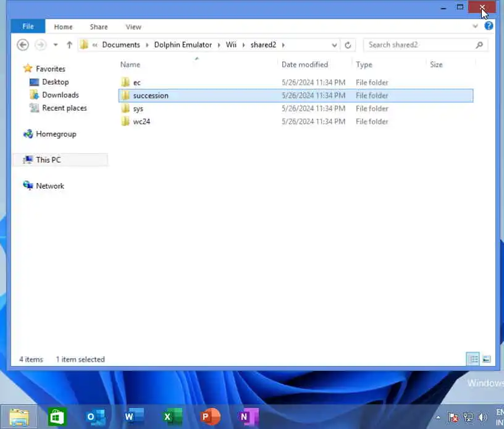The width and height of the screenshot is (504, 429).
Task: Open the recent locations dropdown arrow
Action: click(56, 45)
